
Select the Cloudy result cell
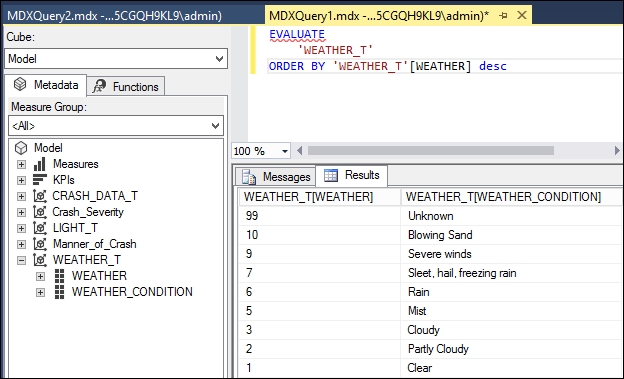coord(512,330)
